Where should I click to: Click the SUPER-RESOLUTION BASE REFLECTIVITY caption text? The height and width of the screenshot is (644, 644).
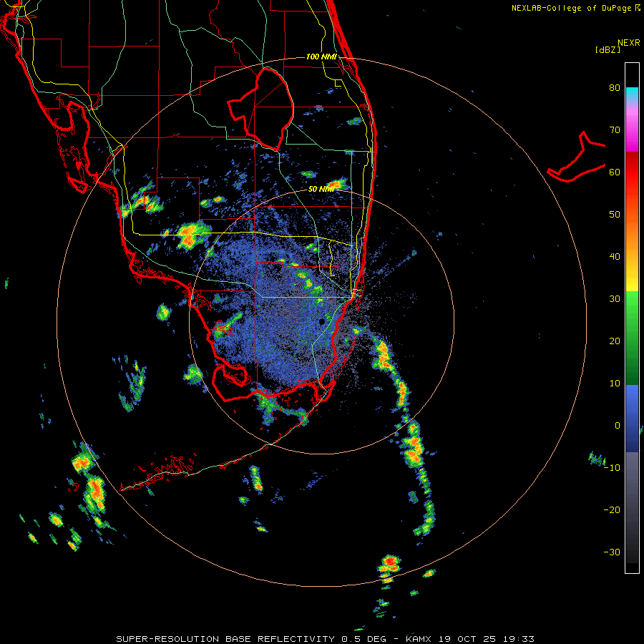coord(225,639)
